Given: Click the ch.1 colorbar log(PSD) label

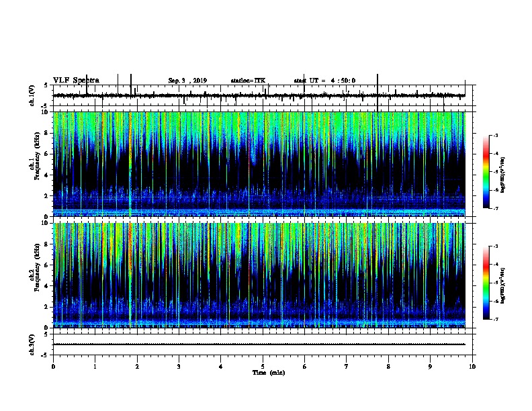Looking at the screenshot, I should point(503,175).
